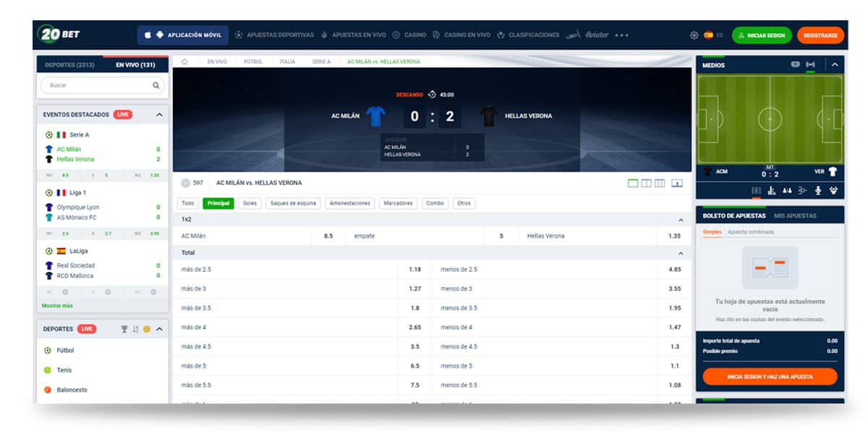868x431 pixels.
Task: Change language via the ES flag selector
Action: coord(713,35)
